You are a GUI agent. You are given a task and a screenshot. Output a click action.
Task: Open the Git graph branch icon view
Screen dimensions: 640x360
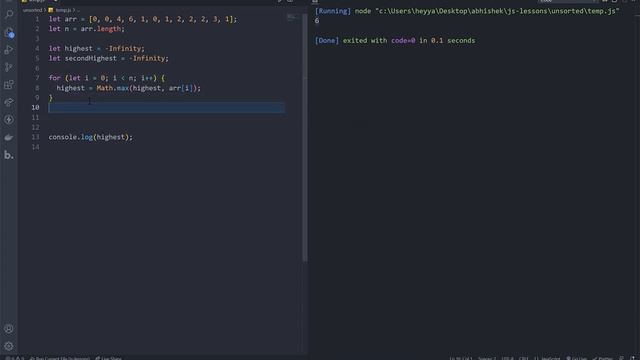(x=9, y=67)
